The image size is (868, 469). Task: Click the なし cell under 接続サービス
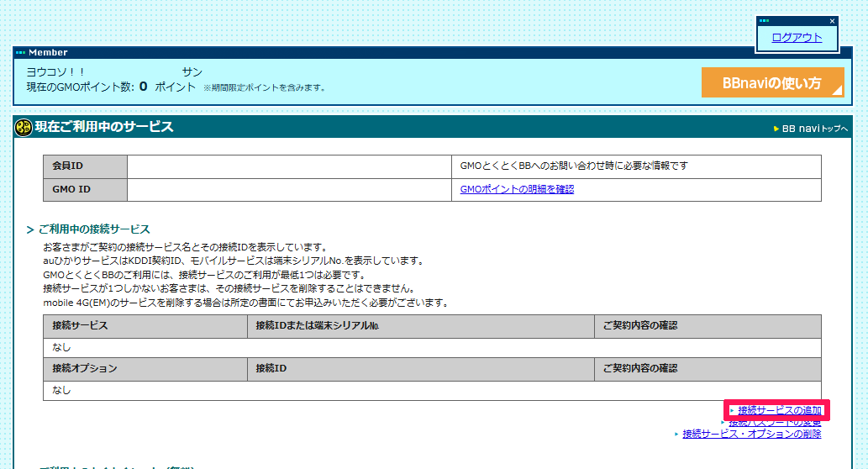432,348
